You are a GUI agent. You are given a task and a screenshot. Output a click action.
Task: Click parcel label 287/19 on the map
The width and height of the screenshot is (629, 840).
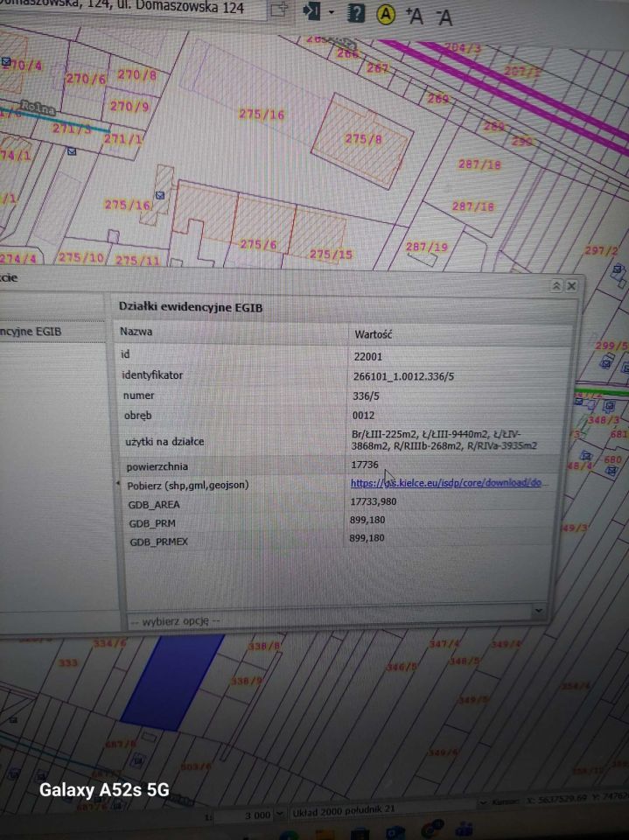click(x=426, y=247)
